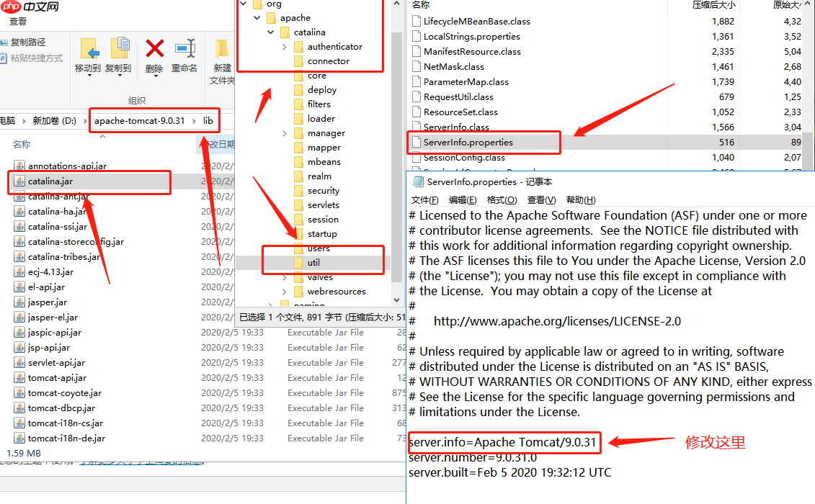Select ServerInfo.properties file in archive
Screen dimensions: 815x504
coord(468,143)
